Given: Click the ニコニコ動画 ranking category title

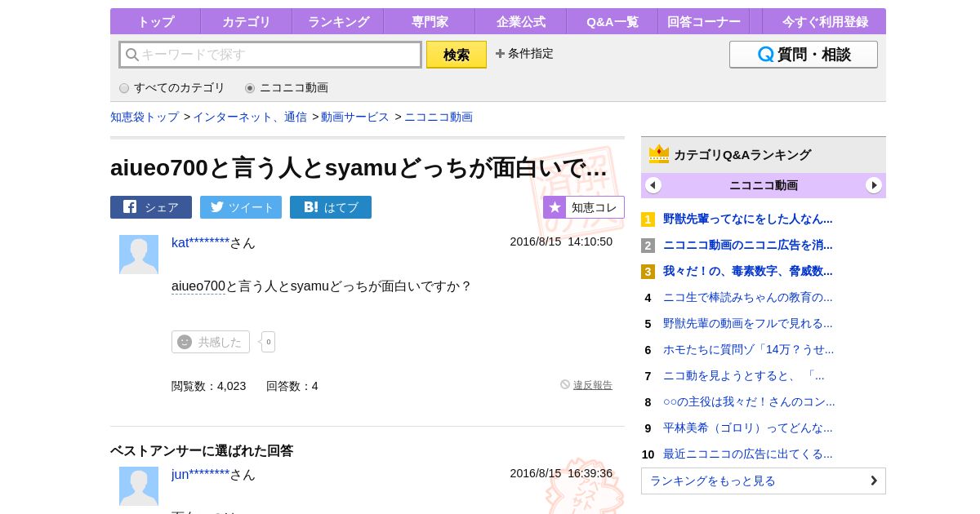Looking at the screenshot, I should (764, 185).
